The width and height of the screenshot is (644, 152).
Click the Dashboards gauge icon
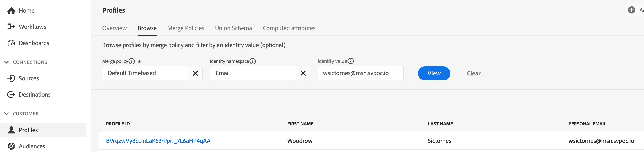pyautogui.click(x=11, y=43)
